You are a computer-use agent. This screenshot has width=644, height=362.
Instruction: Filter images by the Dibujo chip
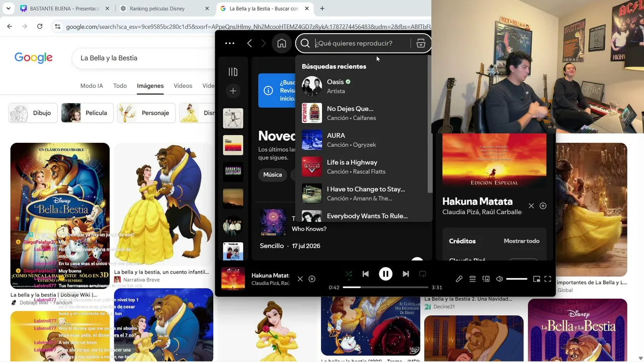tap(33, 113)
